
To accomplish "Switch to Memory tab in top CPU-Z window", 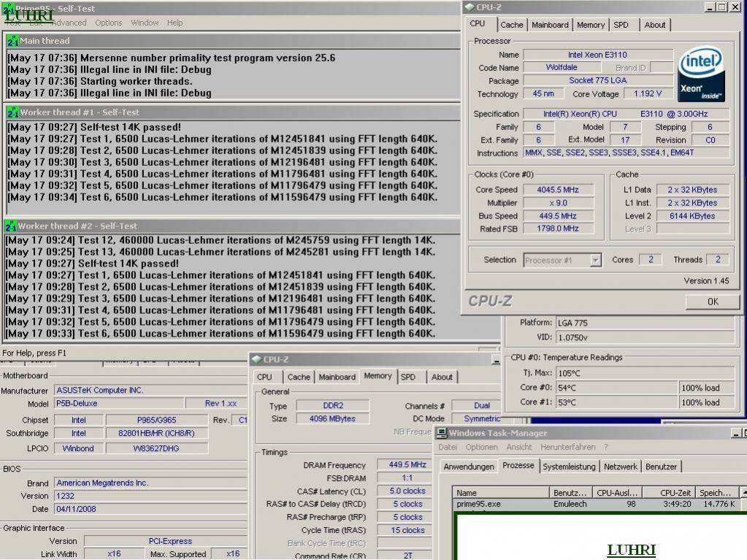I will 591,25.
